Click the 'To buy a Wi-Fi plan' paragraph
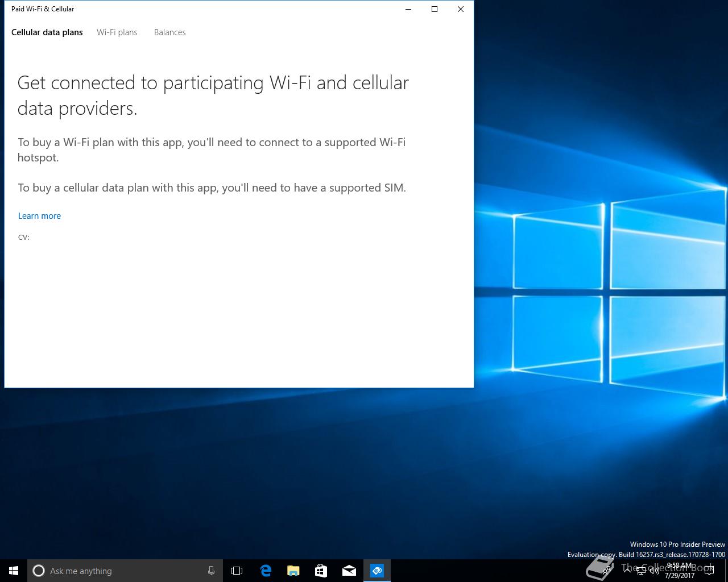The width and height of the screenshot is (728, 582). click(x=212, y=150)
